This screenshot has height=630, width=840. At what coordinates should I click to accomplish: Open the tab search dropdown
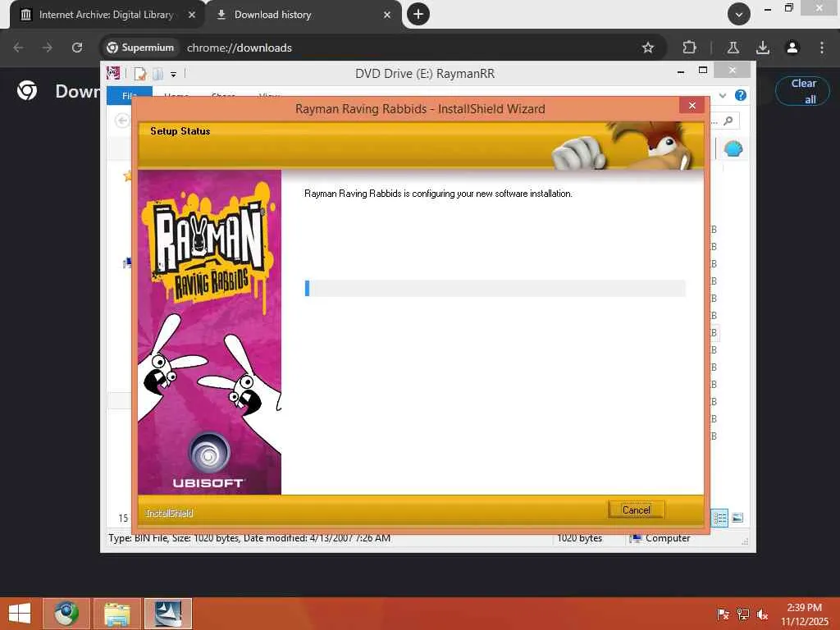739,15
